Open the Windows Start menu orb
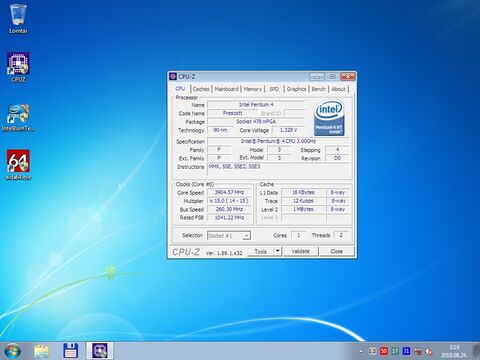 [x=12, y=351]
